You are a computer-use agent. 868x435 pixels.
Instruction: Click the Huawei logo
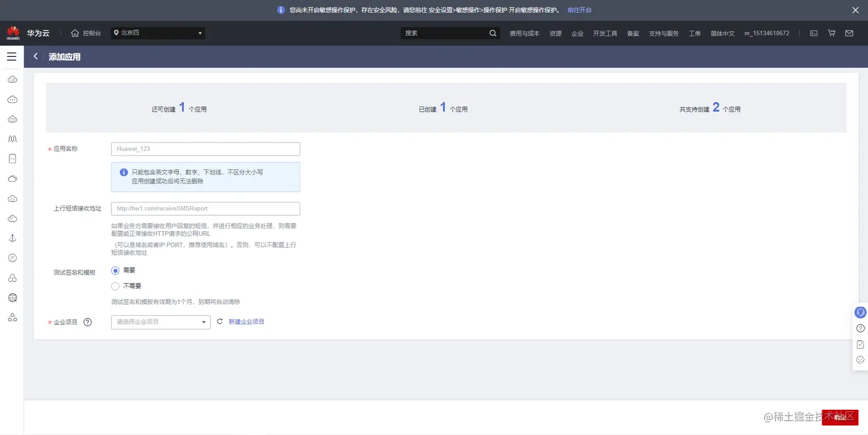coord(13,33)
